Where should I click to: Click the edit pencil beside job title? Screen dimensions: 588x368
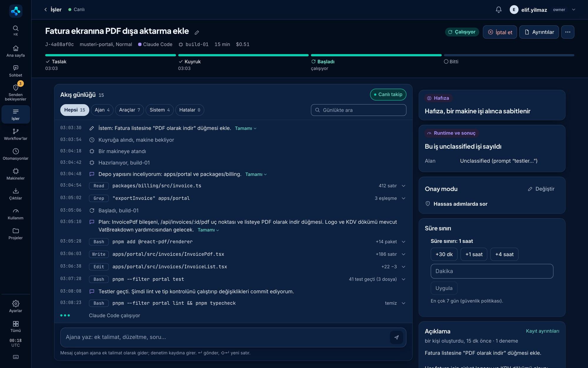[197, 32]
